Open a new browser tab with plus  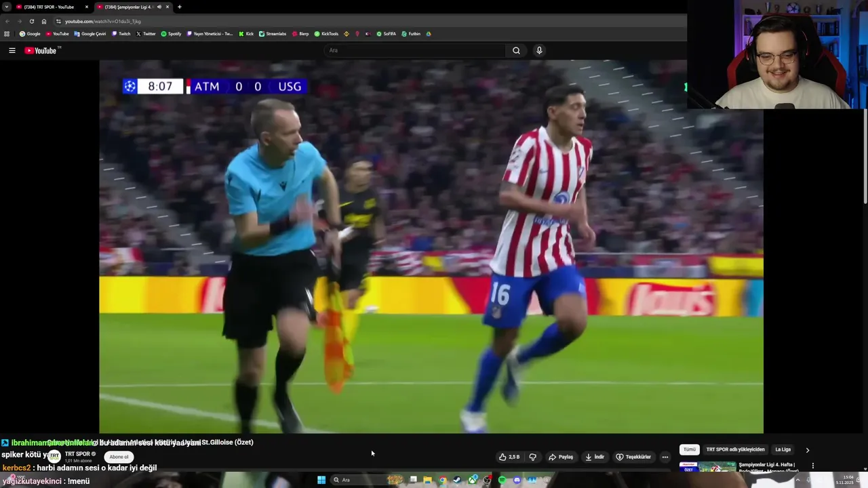[179, 7]
